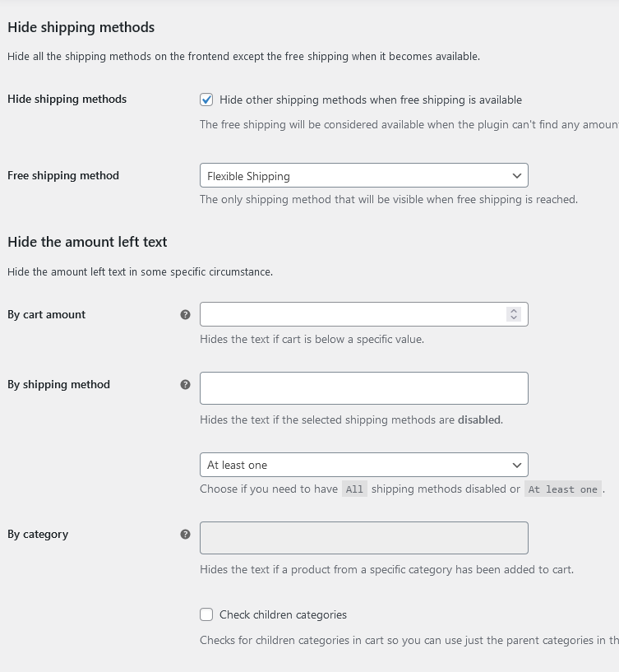Uncheck Hide other shipping methods checkbox
619x672 pixels.
pos(206,100)
